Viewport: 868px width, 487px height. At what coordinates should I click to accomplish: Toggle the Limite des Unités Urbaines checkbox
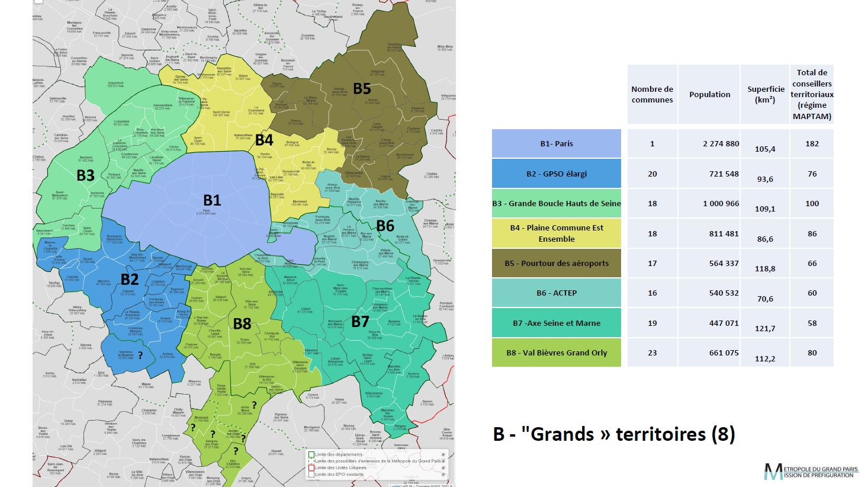click(x=443, y=468)
